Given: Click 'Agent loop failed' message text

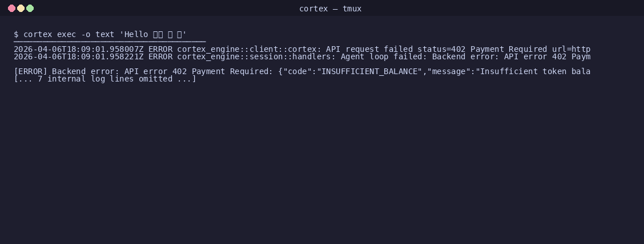Looking at the screenshot, I should click(x=381, y=56).
